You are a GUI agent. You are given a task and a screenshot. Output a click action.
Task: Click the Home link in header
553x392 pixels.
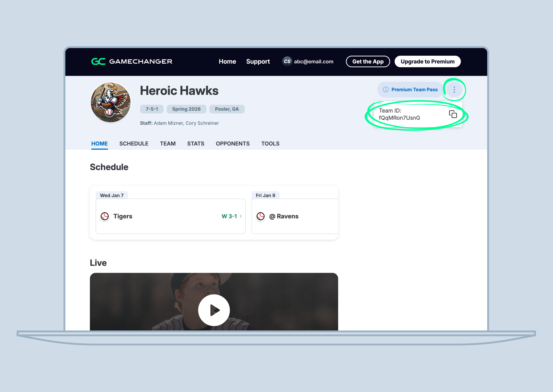pyautogui.click(x=227, y=61)
